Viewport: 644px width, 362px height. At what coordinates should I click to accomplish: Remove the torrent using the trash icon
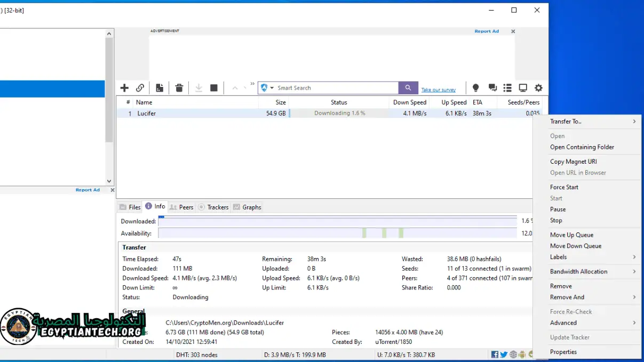(179, 87)
